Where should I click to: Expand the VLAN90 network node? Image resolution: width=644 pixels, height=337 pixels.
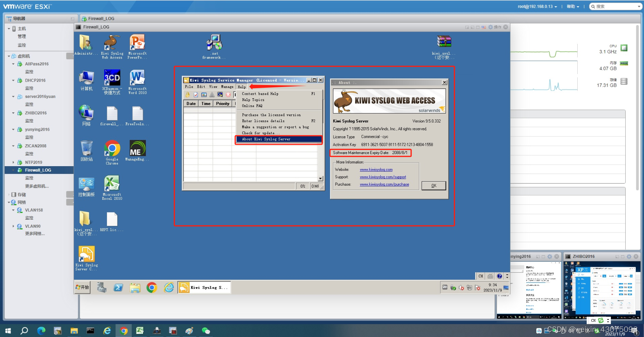pos(13,226)
